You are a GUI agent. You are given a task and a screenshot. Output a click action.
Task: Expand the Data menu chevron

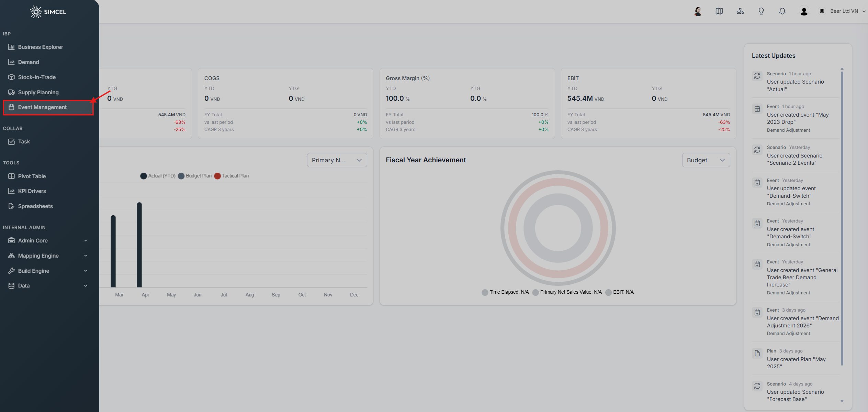tap(86, 285)
